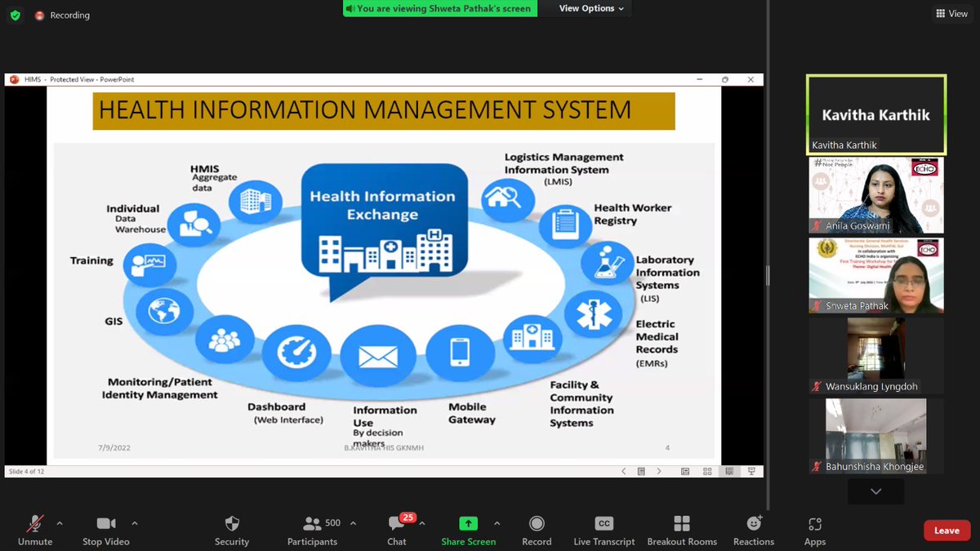
Task: Open slide list icon in PowerPoint bar
Action: 641,471
